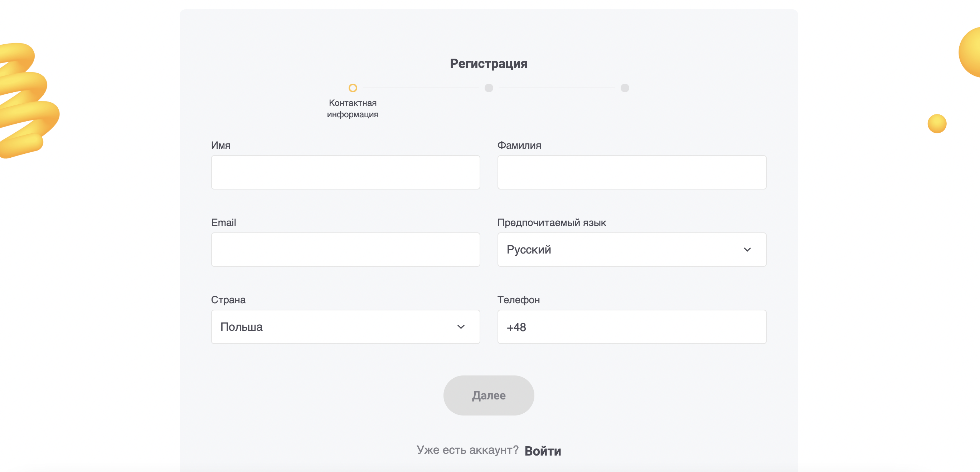
Task: Focus the Имя input field
Action: click(x=345, y=172)
